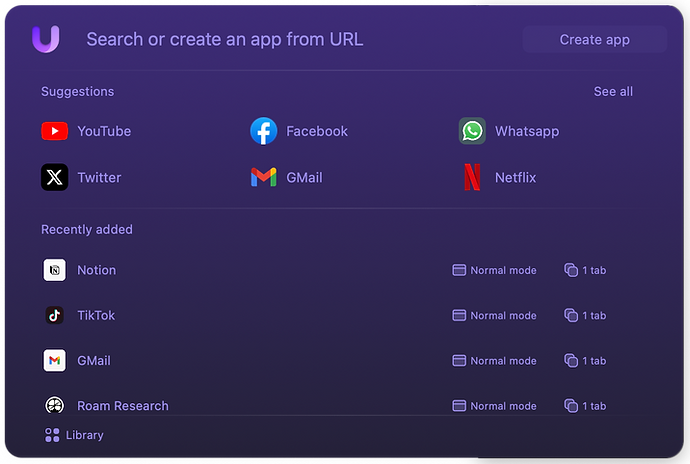Screen dimensions: 690x464
Task: Click 1 tab text in GMail row
Action: (x=594, y=361)
